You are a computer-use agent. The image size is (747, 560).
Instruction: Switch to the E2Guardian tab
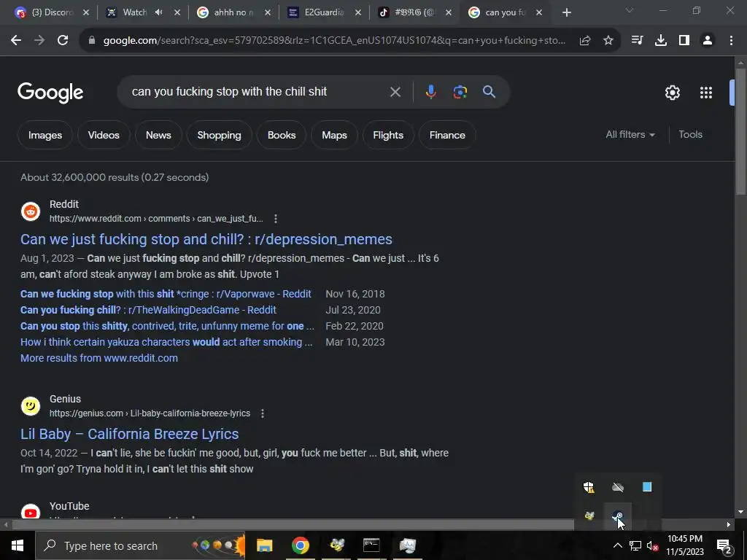click(x=324, y=13)
